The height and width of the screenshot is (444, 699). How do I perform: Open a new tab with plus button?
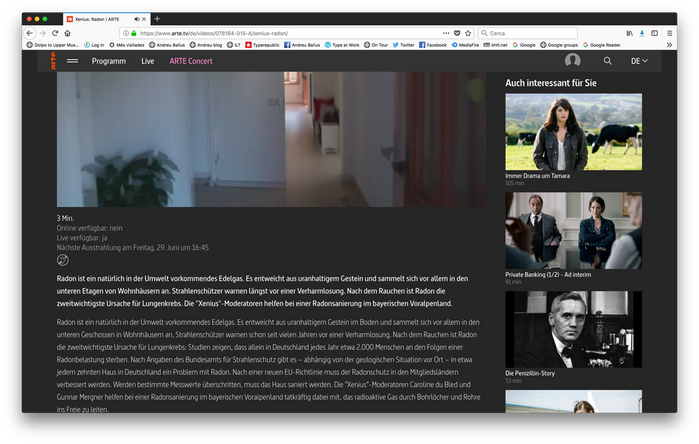[157, 19]
